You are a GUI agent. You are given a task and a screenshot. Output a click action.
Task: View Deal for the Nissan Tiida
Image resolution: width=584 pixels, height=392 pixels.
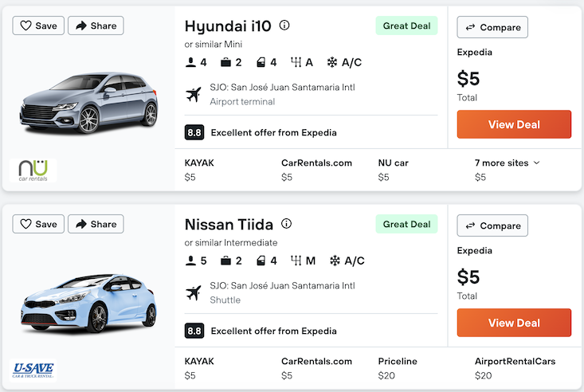514,323
